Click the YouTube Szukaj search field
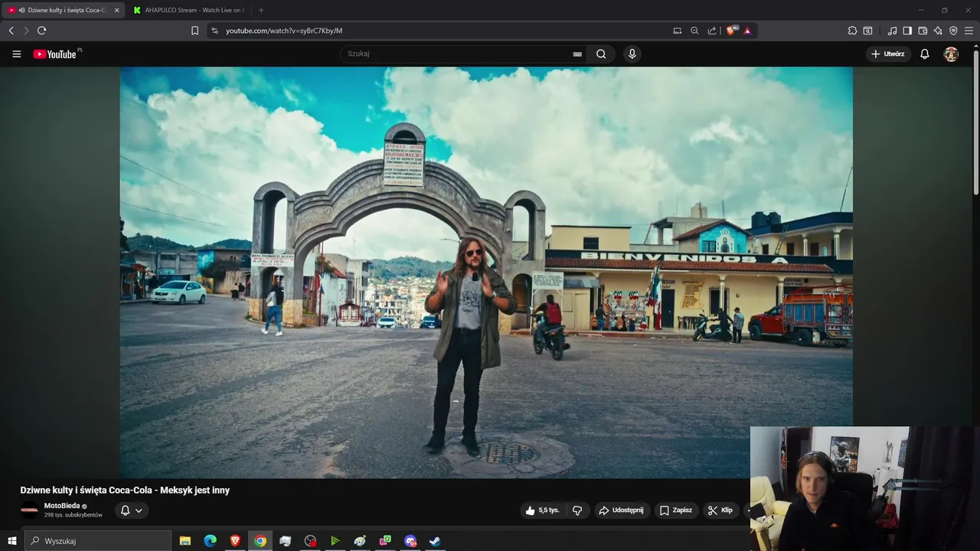The image size is (980, 551). pyautogui.click(x=456, y=54)
